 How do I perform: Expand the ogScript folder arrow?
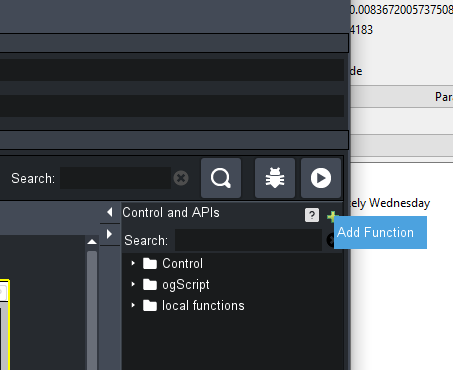(x=133, y=284)
